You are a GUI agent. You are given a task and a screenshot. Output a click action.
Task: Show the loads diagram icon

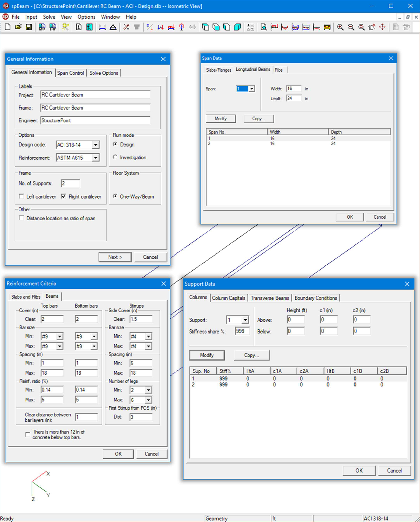tap(274, 27)
